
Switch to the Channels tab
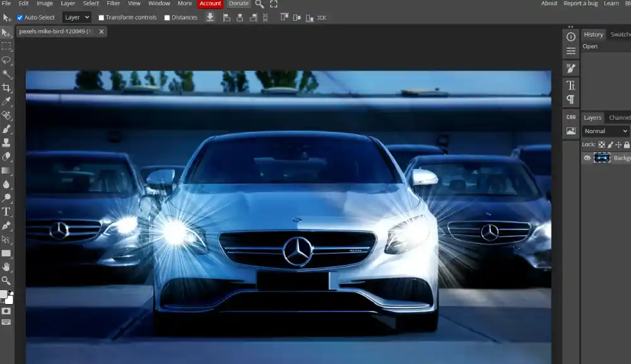pos(620,118)
